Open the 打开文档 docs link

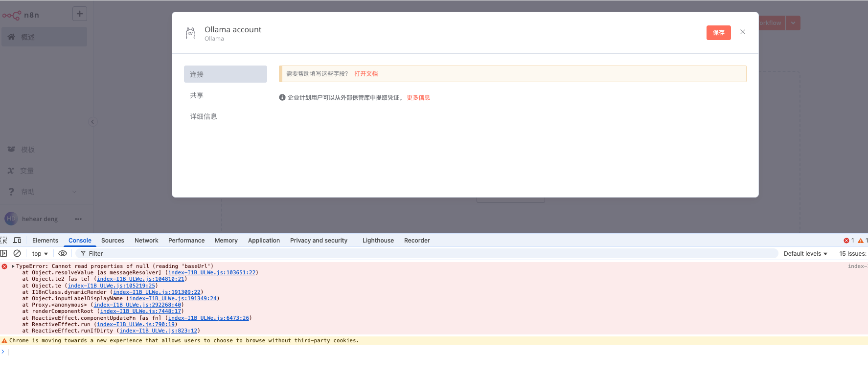tap(366, 74)
